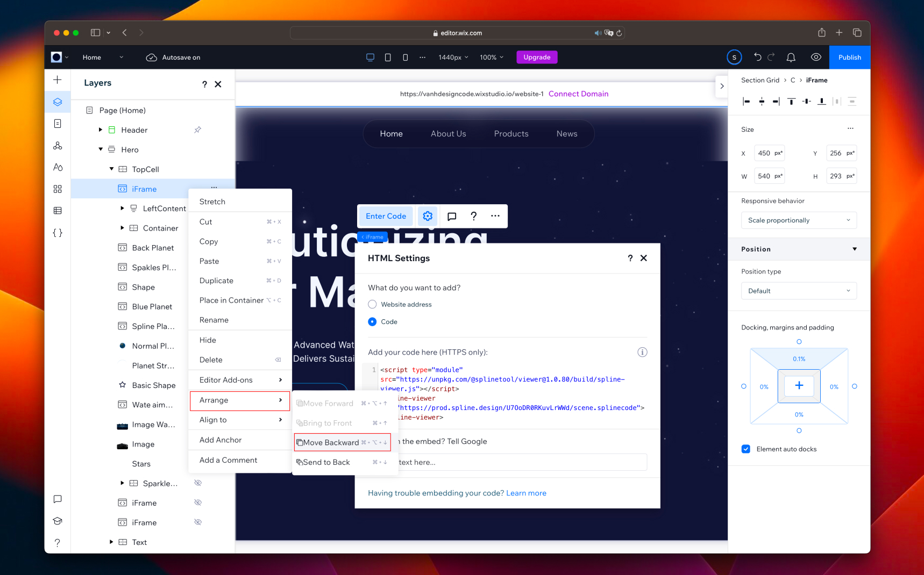Open the App Market grid icon
The width and height of the screenshot is (924, 575).
pos(58,189)
